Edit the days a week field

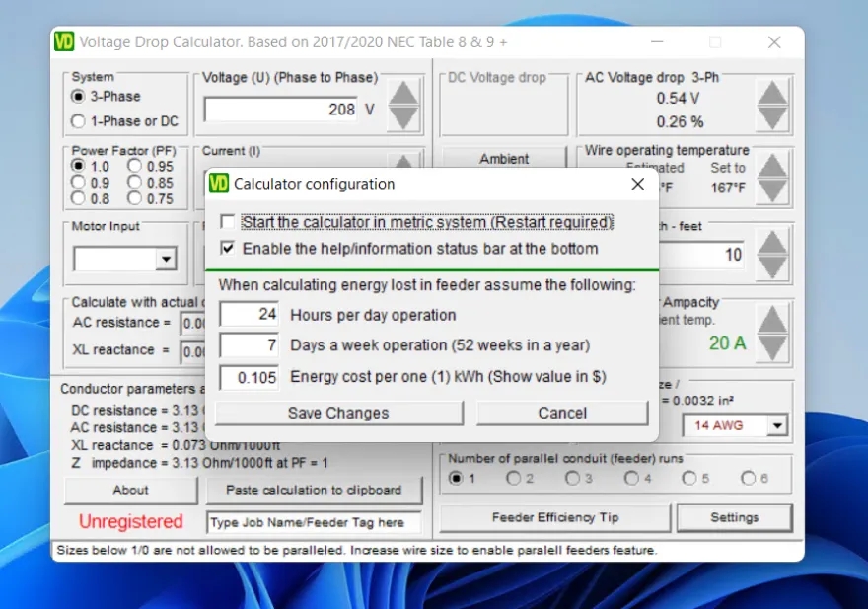click(250, 345)
